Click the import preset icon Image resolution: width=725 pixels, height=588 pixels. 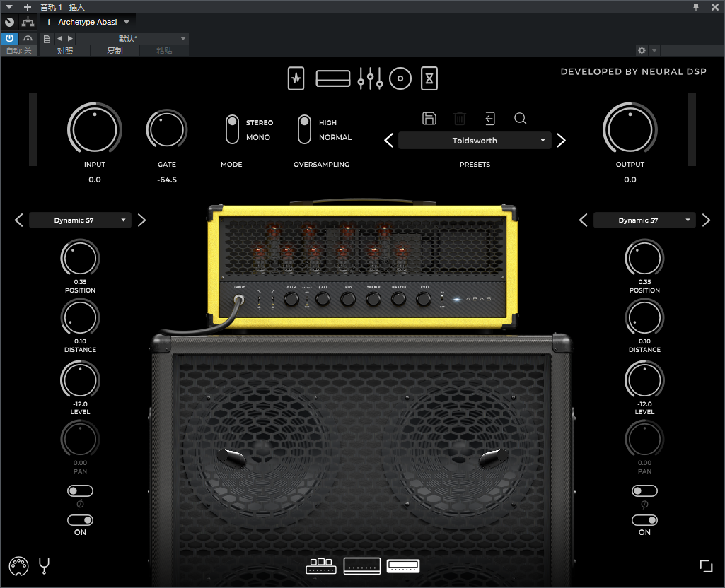pyautogui.click(x=490, y=119)
